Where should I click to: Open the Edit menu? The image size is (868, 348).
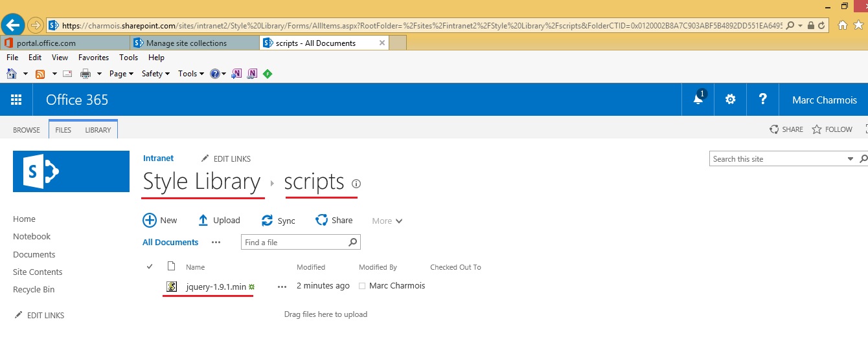pos(35,58)
